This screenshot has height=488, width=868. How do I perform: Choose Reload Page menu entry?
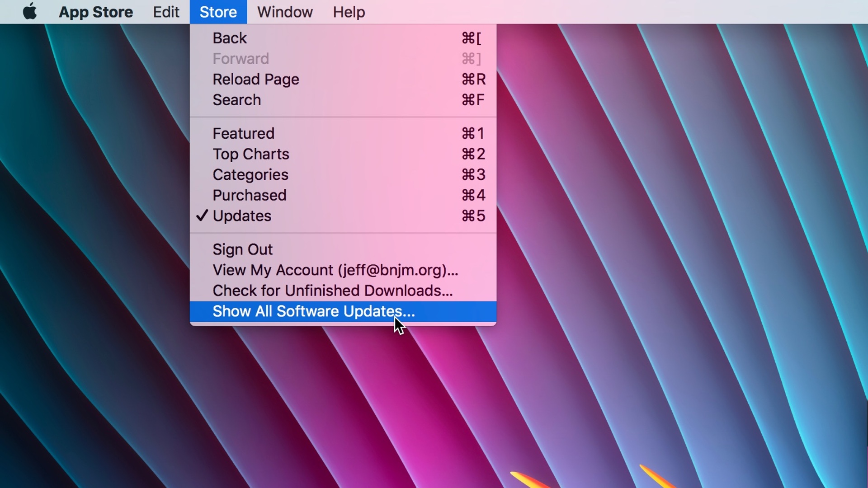point(256,79)
